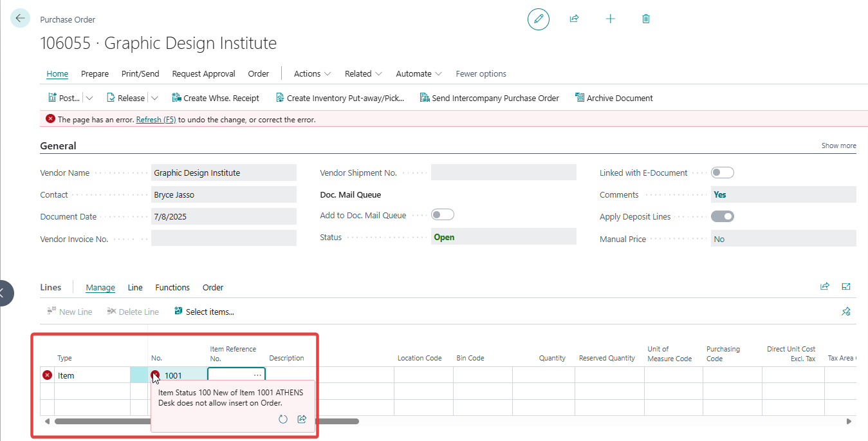868x441 pixels.
Task: Click the Manual Price field
Action: pos(784,239)
